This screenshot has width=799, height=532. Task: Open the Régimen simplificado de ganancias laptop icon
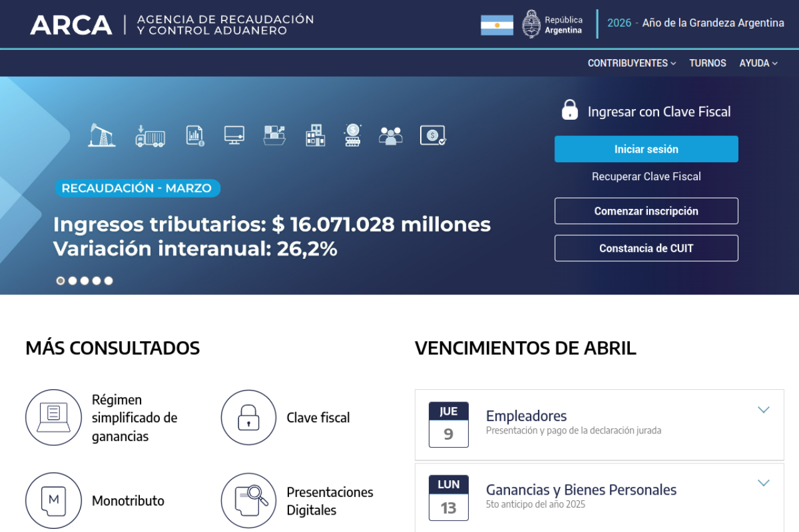click(54, 417)
